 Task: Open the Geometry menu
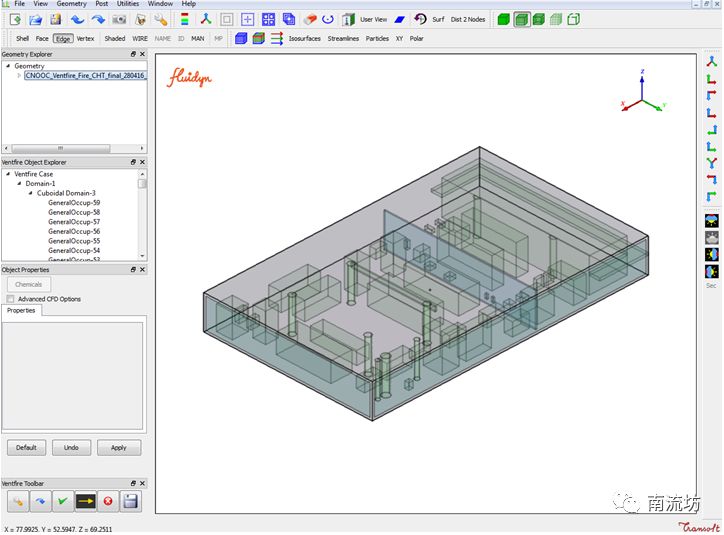tap(71, 4)
